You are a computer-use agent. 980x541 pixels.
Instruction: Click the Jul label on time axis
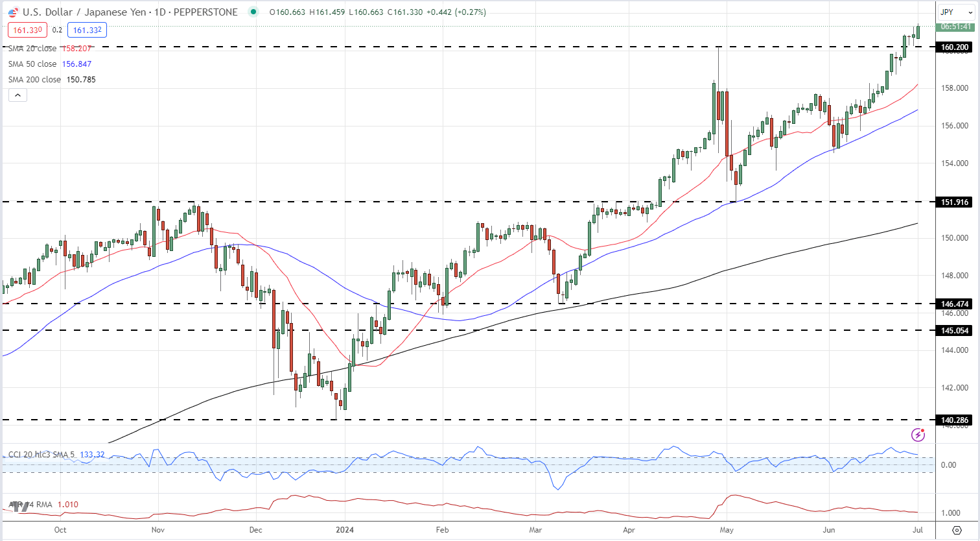(918, 530)
